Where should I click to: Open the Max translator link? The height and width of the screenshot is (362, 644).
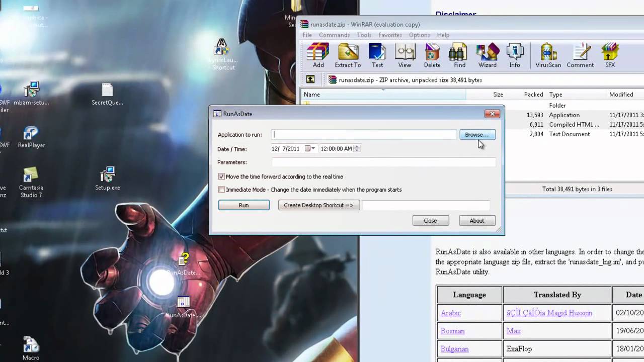(x=514, y=331)
